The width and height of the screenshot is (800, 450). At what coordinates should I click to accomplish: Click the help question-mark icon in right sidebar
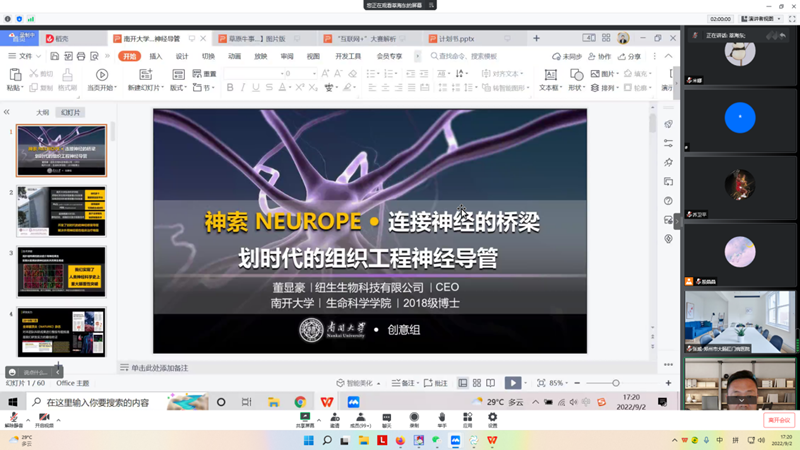[668, 201]
